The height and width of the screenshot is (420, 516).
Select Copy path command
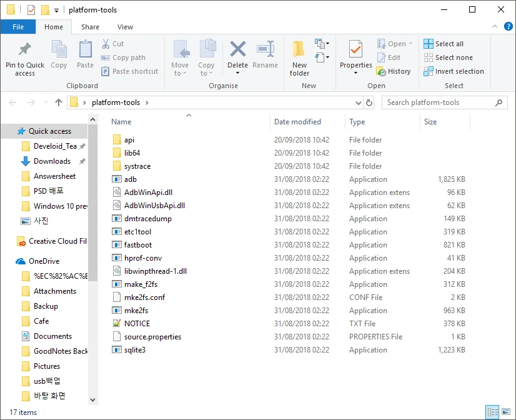(x=123, y=57)
